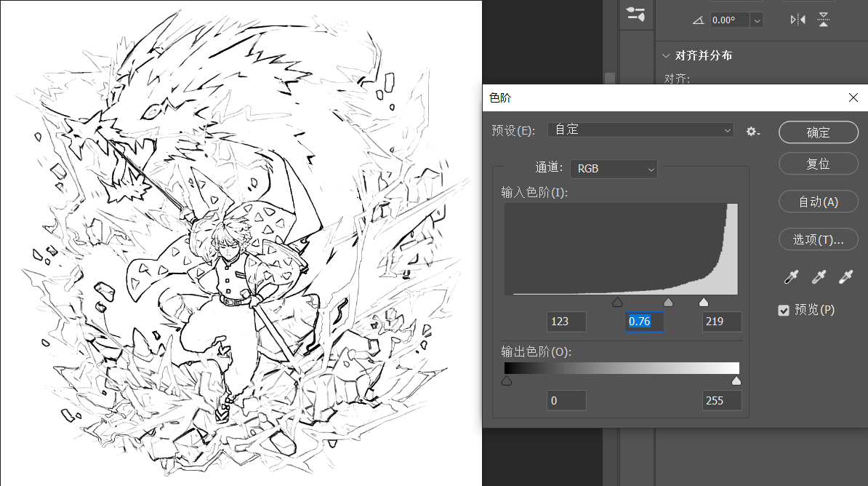Open the 预设 preset dropdown

pyautogui.click(x=640, y=130)
